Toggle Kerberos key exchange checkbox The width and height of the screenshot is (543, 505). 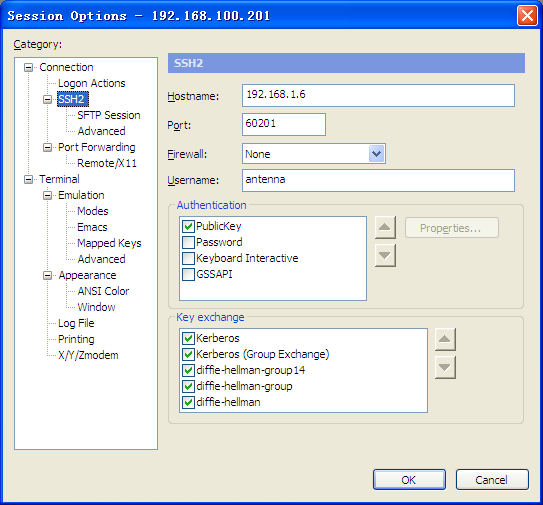[188, 338]
